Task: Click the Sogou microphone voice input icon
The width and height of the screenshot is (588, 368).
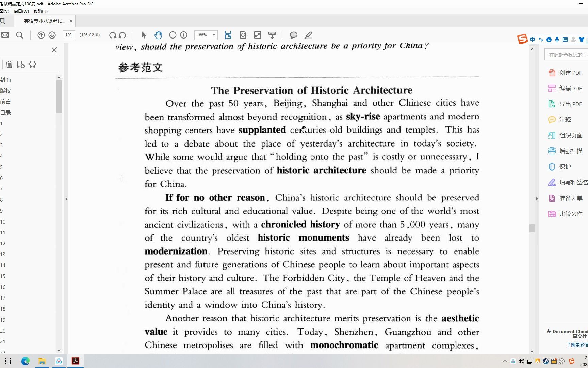Action: tap(557, 40)
